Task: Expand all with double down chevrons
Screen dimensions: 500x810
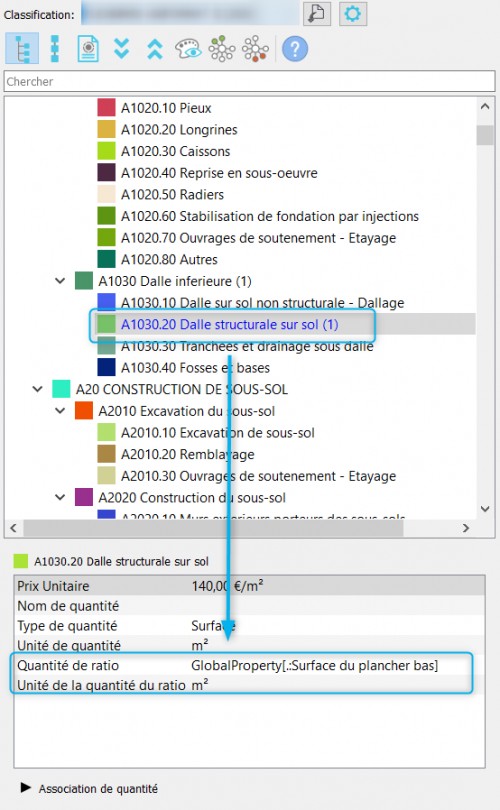Action: (x=121, y=49)
